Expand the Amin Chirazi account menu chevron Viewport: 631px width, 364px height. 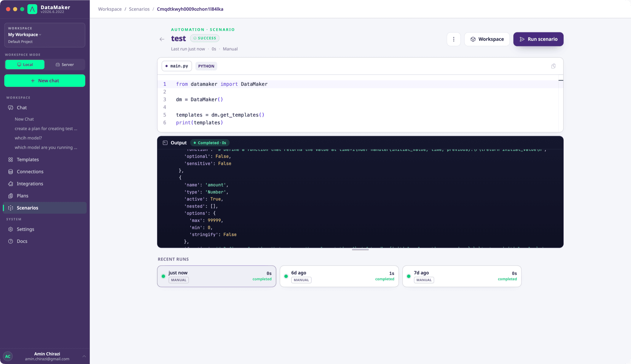[84, 356]
